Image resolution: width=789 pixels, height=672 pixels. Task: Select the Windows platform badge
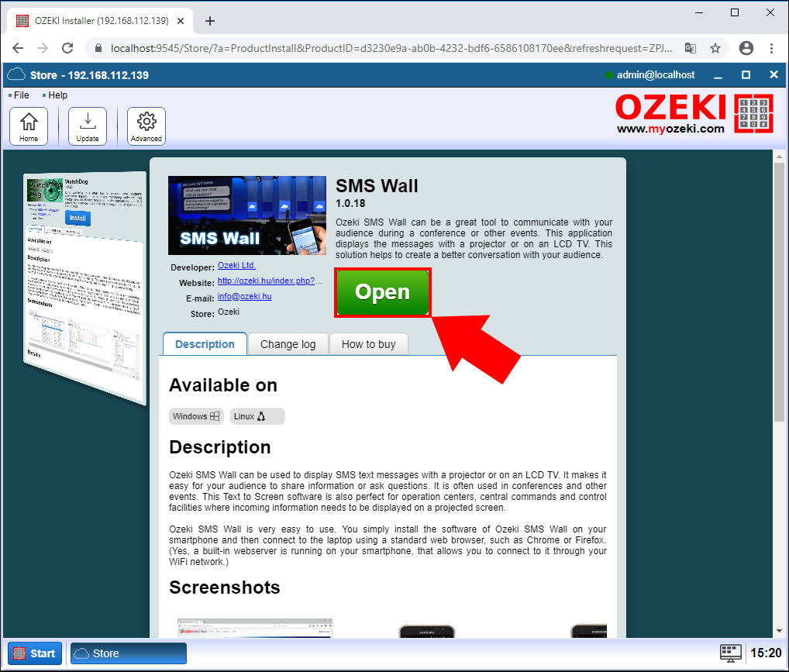pyautogui.click(x=196, y=416)
